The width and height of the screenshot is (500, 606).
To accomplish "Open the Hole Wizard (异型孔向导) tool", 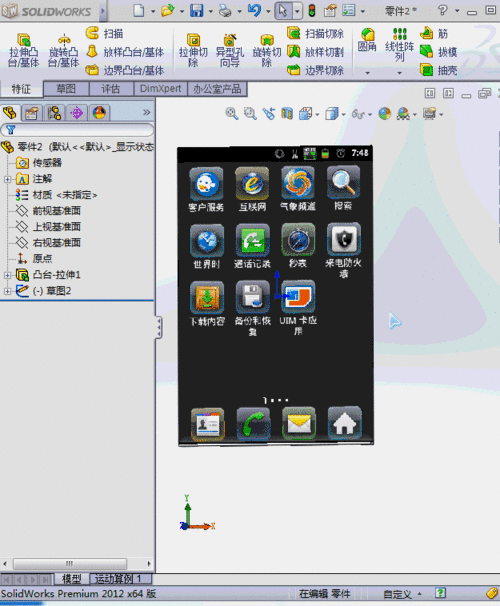I will [x=230, y=51].
